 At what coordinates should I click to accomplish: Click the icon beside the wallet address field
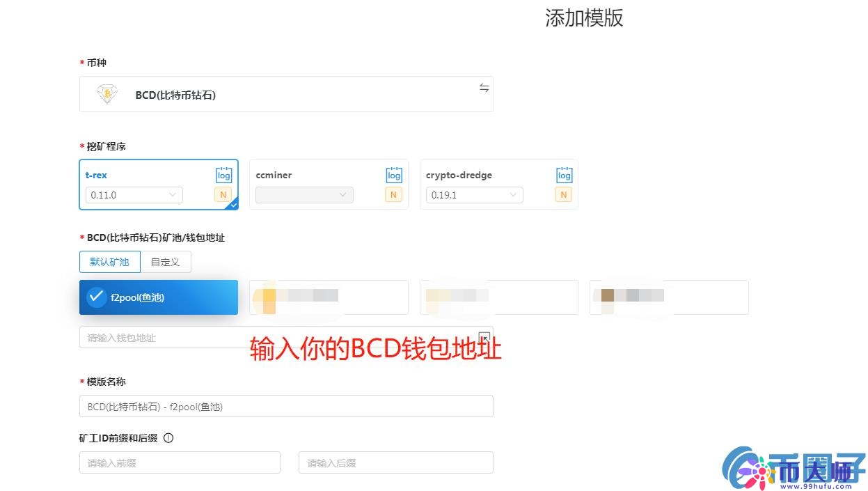[x=484, y=336]
